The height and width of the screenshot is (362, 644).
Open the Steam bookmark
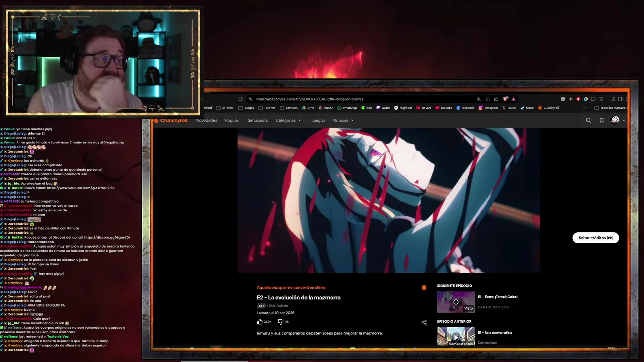tap(527, 108)
